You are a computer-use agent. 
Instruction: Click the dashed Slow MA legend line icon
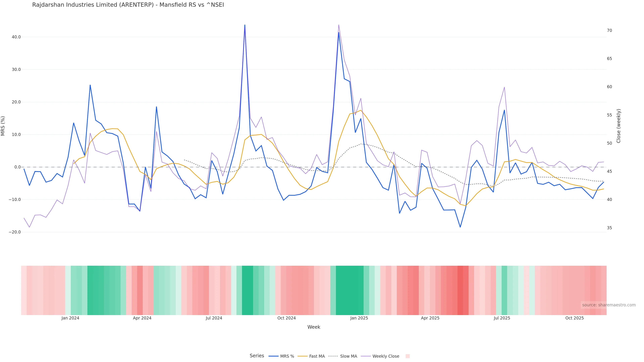click(x=333, y=356)
